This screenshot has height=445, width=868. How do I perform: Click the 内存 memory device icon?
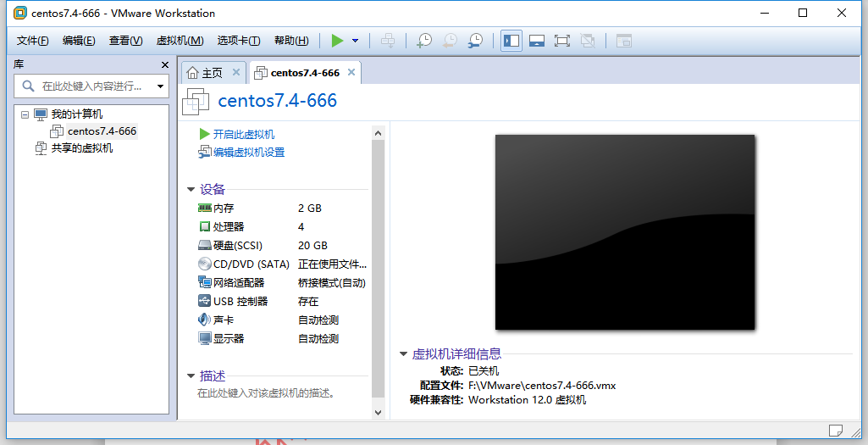[x=205, y=208]
